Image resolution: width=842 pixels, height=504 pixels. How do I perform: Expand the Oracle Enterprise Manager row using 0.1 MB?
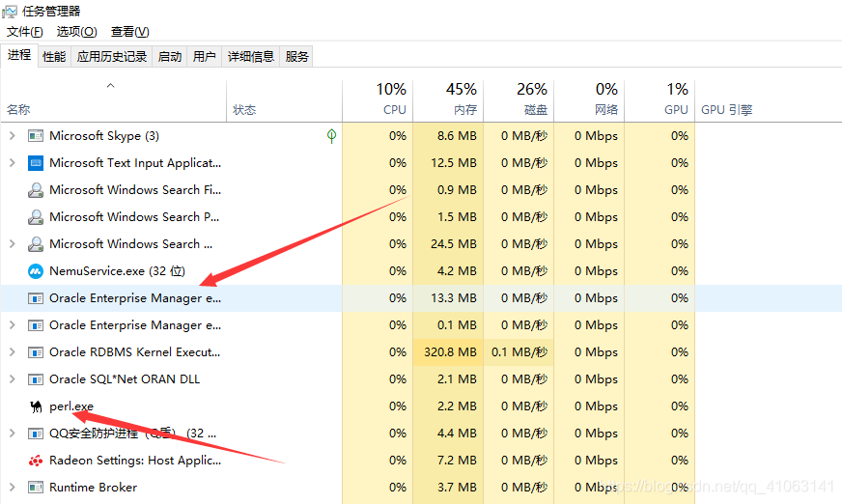point(12,325)
